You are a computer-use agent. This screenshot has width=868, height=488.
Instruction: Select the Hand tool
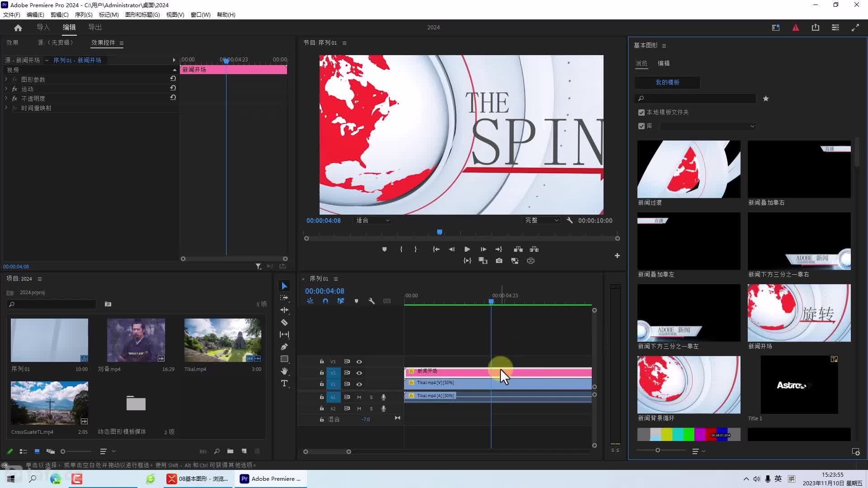pos(284,371)
